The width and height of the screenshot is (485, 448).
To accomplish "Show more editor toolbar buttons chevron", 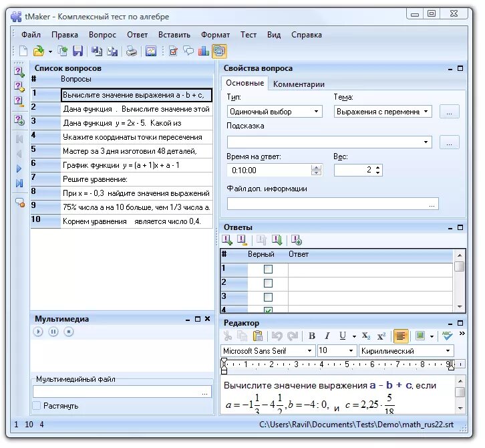I will pyautogui.click(x=462, y=334).
